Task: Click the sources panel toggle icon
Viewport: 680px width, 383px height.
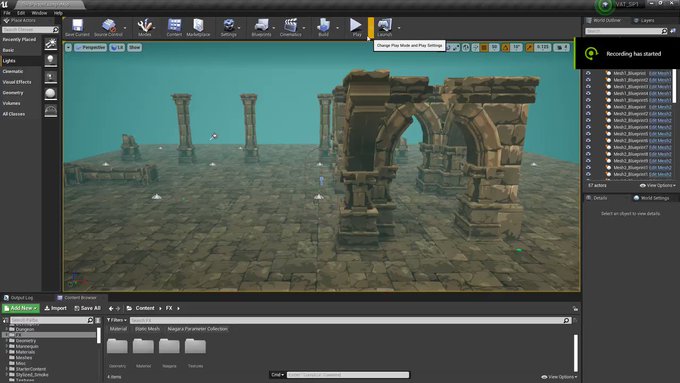Action: pos(5,320)
